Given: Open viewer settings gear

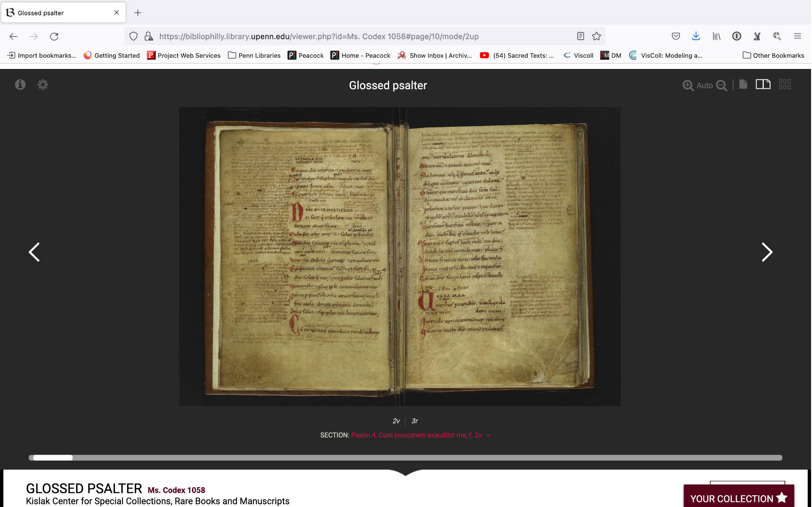Looking at the screenshot, I should point(43,85).
